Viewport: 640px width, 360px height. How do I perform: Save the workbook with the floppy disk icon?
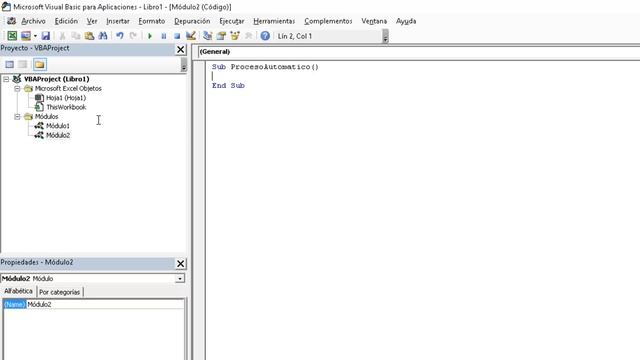46,36
